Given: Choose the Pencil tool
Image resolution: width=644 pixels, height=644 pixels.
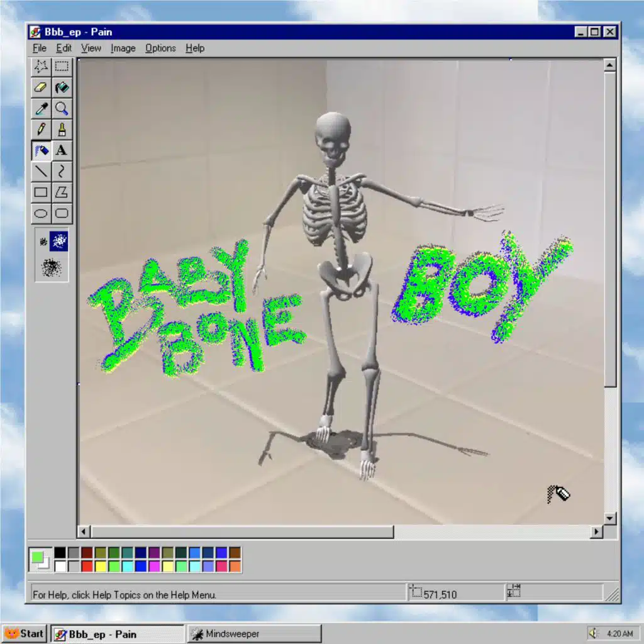Looking at the screenshot, I should coord(42,130).
